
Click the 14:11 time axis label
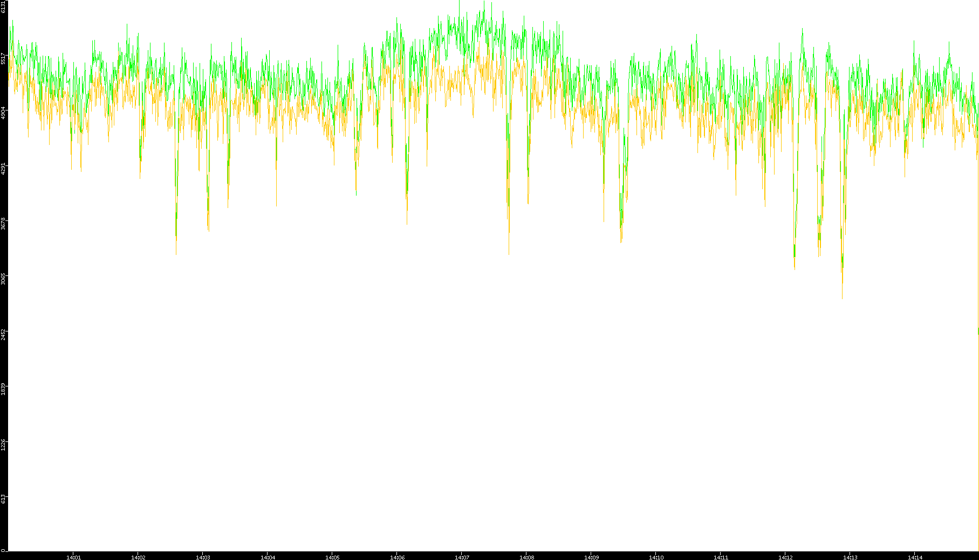[721, 557]
